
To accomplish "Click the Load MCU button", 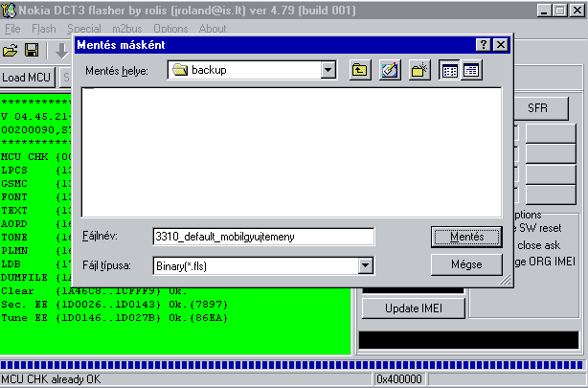I will (x=27, y=78).
